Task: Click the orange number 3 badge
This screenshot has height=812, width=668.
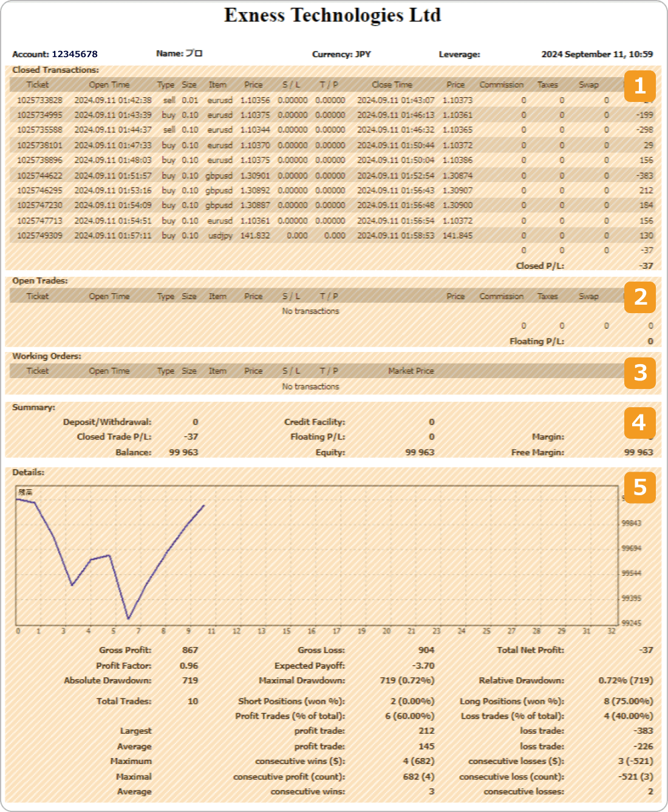Action: 639,373
